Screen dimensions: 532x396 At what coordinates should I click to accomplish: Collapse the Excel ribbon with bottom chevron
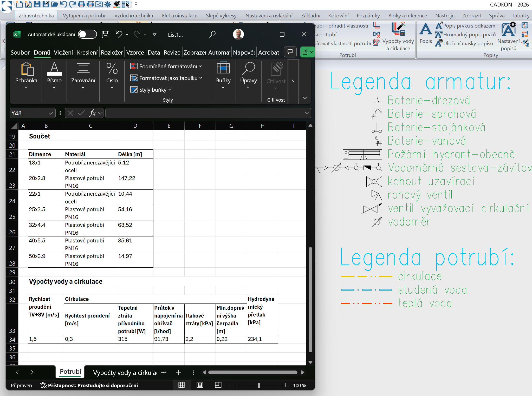coord(305,98)
